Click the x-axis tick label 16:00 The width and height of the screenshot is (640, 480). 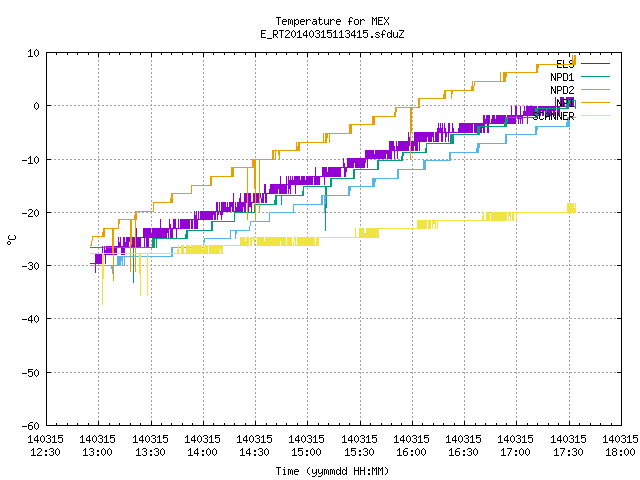point(411,452)
